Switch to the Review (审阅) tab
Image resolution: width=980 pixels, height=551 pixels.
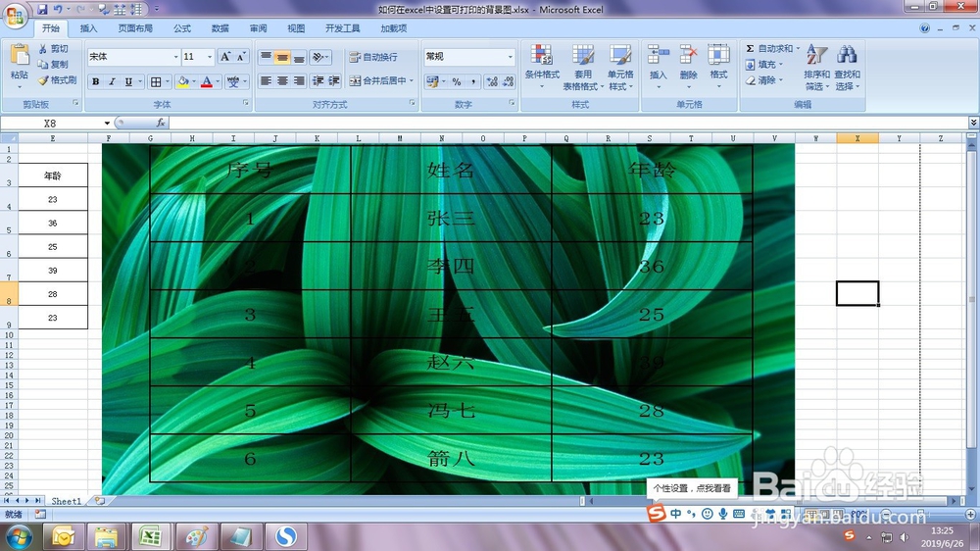point(258,28)
